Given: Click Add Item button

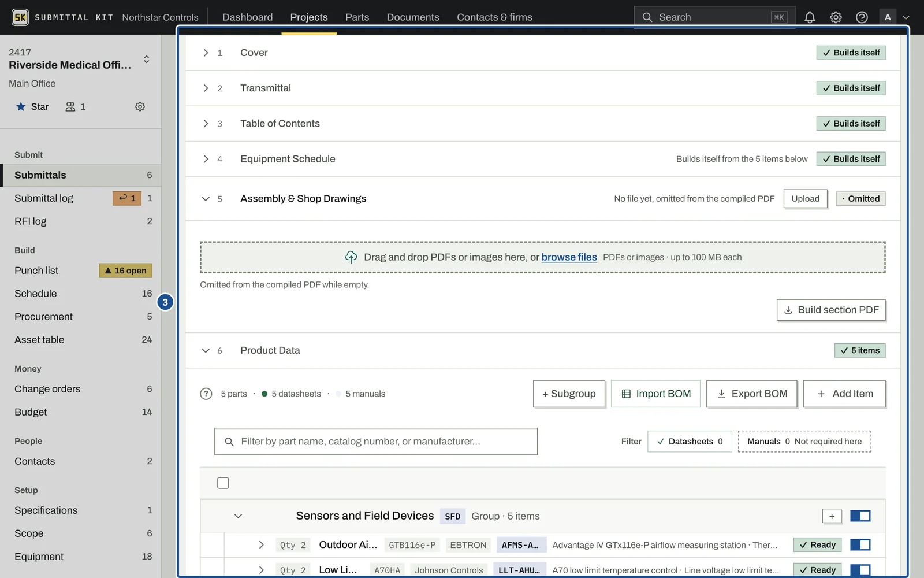Looking at the screenshot, I should click(844, 394).
